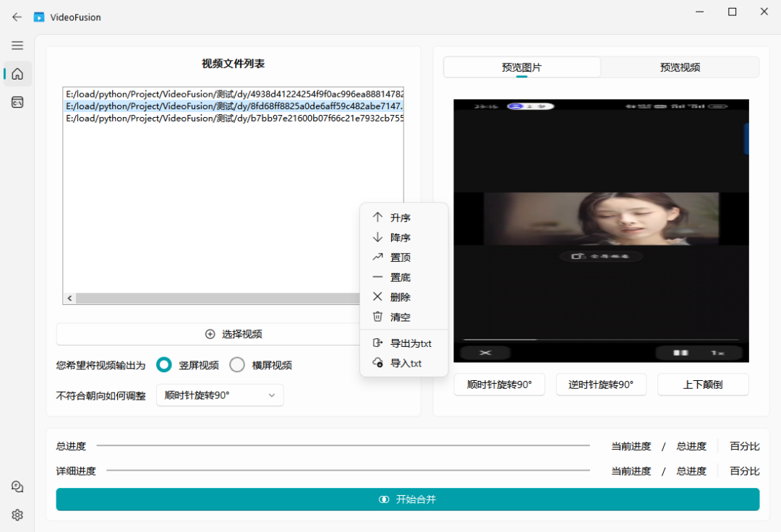Open the Home page sidebar icon
This screenshot has height=532, width=781.
(17, 74)
